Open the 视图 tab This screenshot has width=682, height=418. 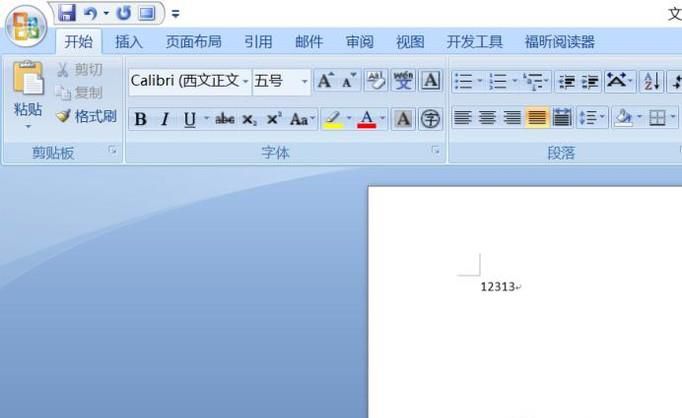[x=410, y=42]
